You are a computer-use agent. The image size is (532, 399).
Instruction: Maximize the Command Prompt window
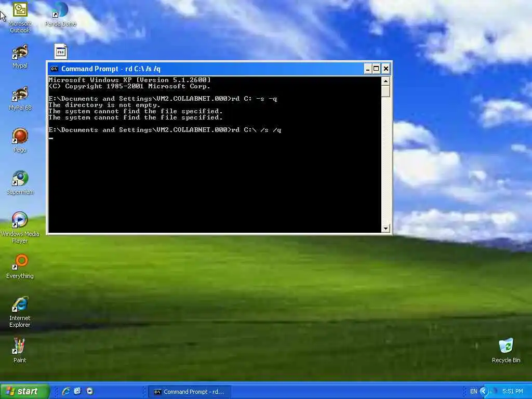pyautogui.click(x=376, y=69)
